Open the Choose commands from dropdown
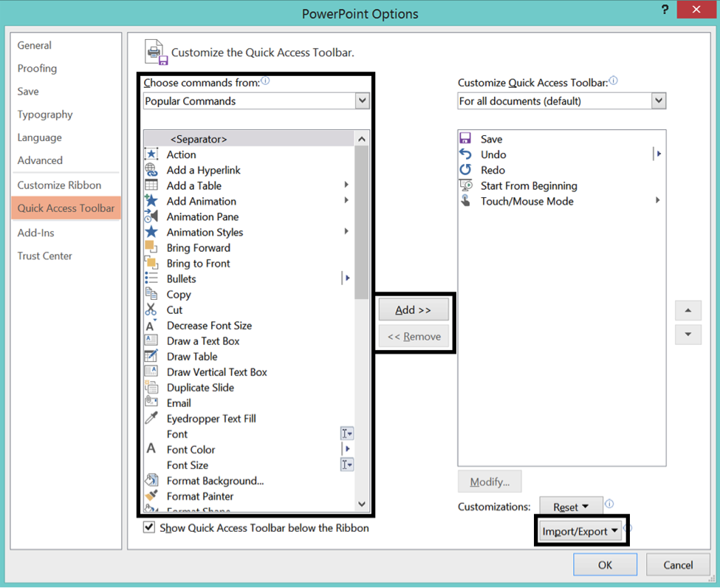 pyautogui.click(x=362, y=100)
